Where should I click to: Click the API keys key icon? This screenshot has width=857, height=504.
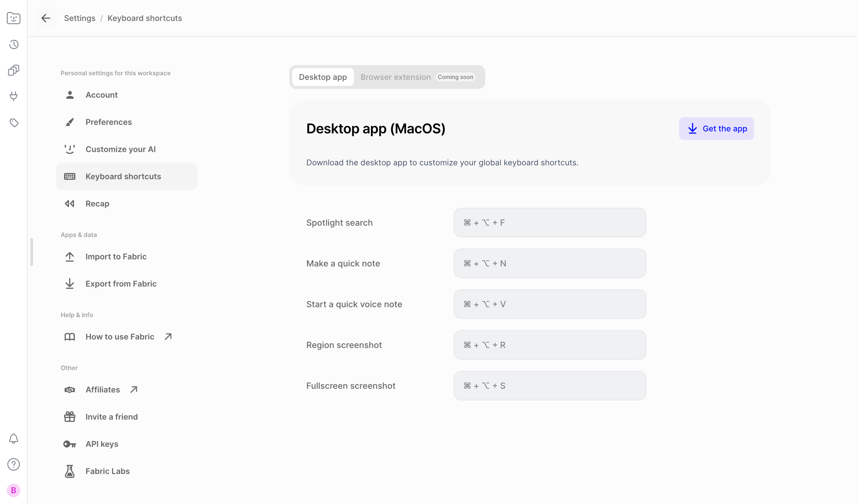(70, 444)
